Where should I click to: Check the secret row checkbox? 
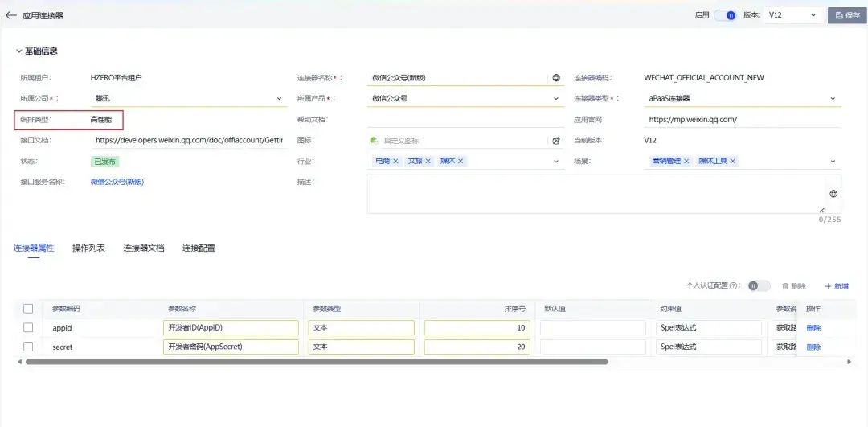[x=28, y=347]
